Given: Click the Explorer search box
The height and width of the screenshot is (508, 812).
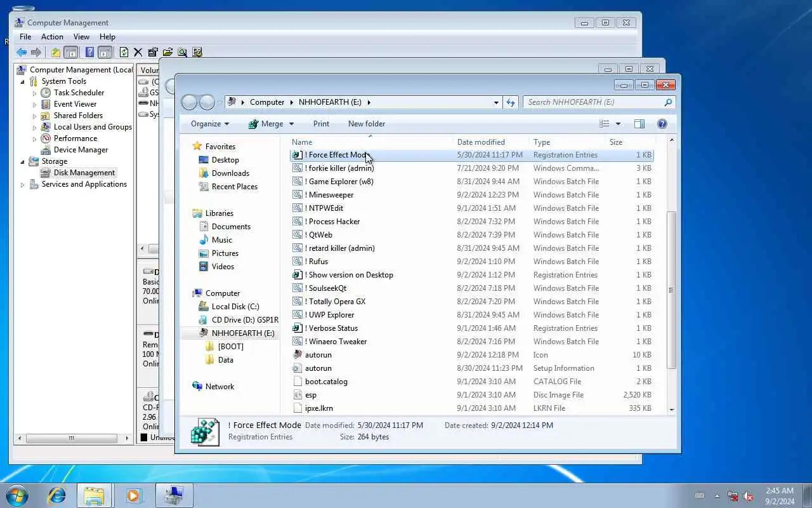Looking at the screenshot, I should [599, 102].
